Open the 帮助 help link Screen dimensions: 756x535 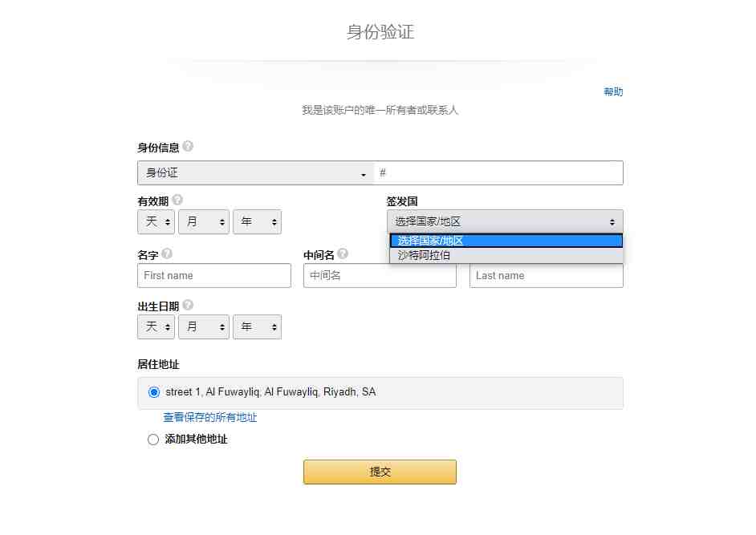(x=613, y=91)
